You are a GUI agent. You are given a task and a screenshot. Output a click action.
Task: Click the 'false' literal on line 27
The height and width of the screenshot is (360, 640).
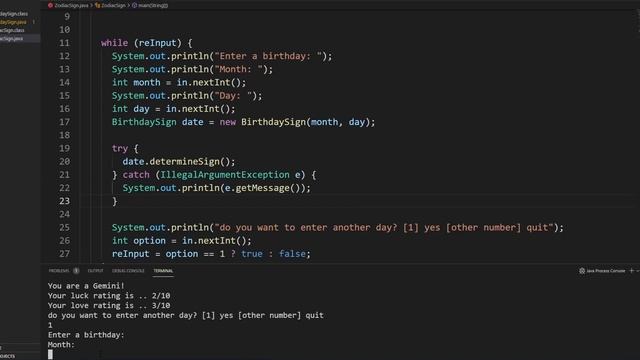point(292,253)
